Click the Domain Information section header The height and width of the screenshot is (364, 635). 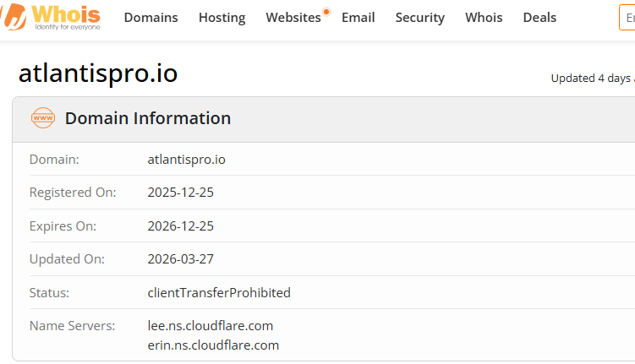[148, 118]
